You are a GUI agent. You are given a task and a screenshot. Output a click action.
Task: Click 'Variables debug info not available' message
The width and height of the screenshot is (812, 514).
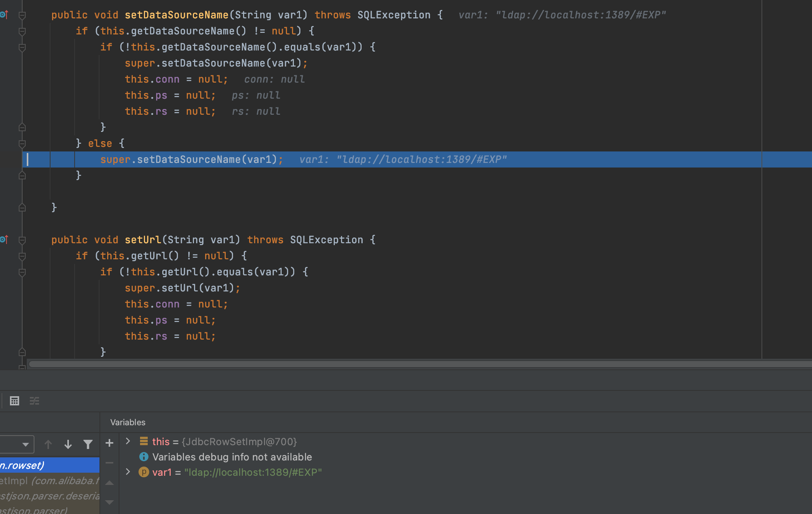pyautogui.click(x=232, y=457)
